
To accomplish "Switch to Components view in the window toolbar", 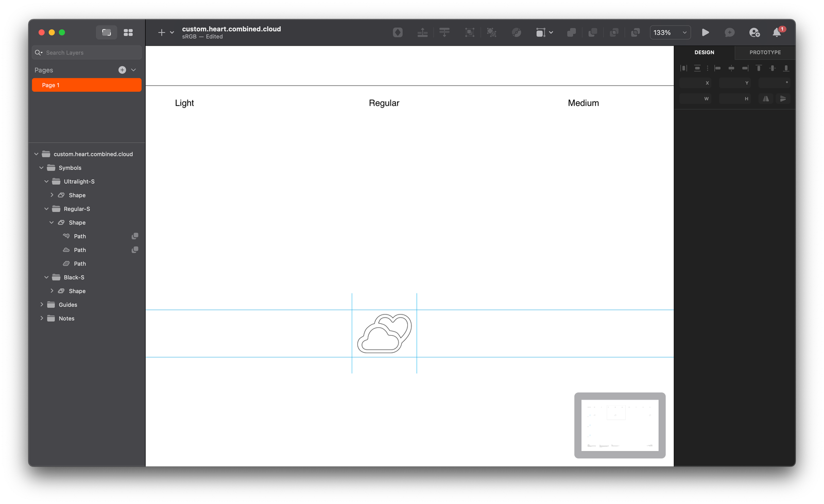I will [128, 32].
